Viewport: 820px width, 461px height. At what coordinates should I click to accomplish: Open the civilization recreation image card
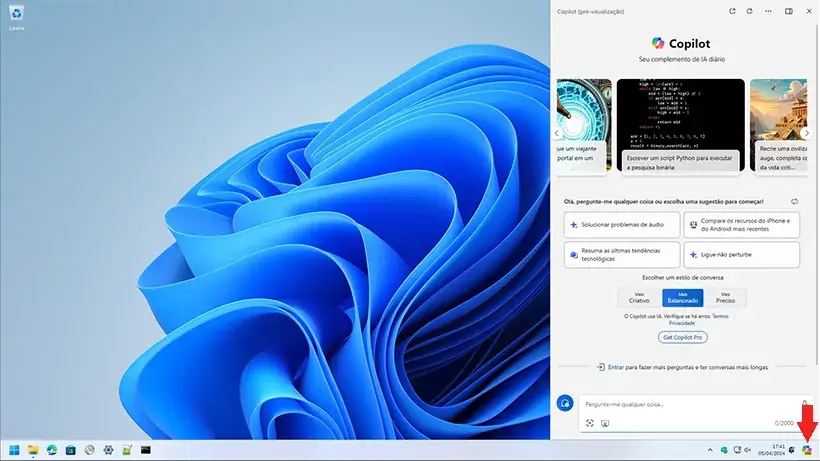(x=778, y=125)
